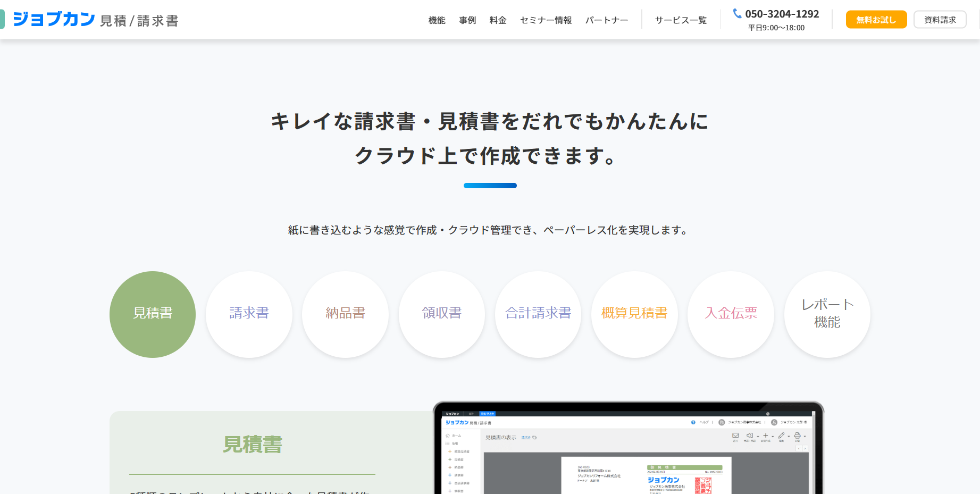Click the subtitle about ペーパーレス化

coord(488,230)
